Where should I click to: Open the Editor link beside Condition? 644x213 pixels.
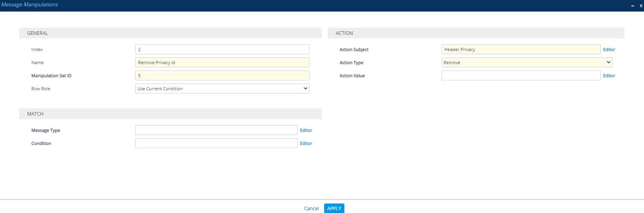[306, 143]
